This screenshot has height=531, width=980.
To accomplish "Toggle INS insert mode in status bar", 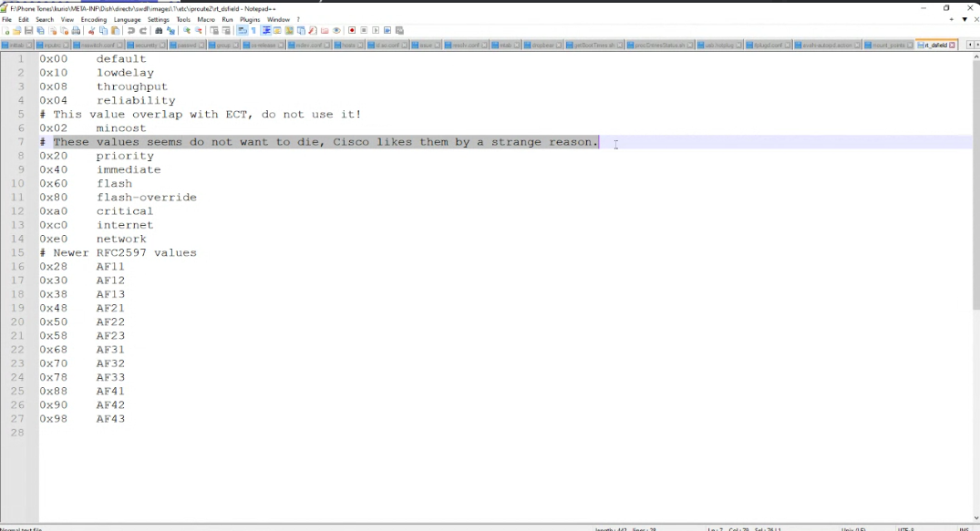I will [x=963, y=528].
